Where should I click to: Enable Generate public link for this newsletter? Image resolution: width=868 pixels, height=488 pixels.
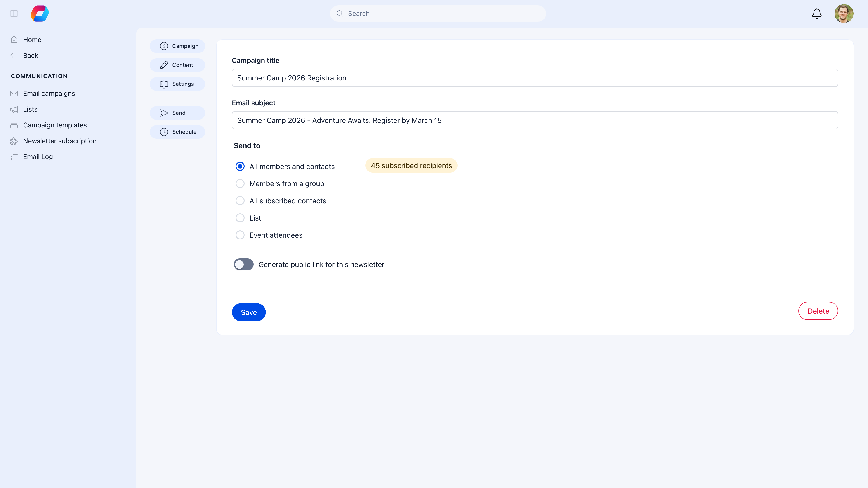click(x=243, y=264)
